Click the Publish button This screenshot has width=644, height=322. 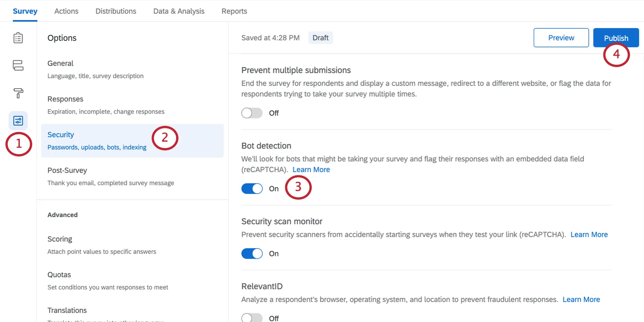[x=616, y=38]
